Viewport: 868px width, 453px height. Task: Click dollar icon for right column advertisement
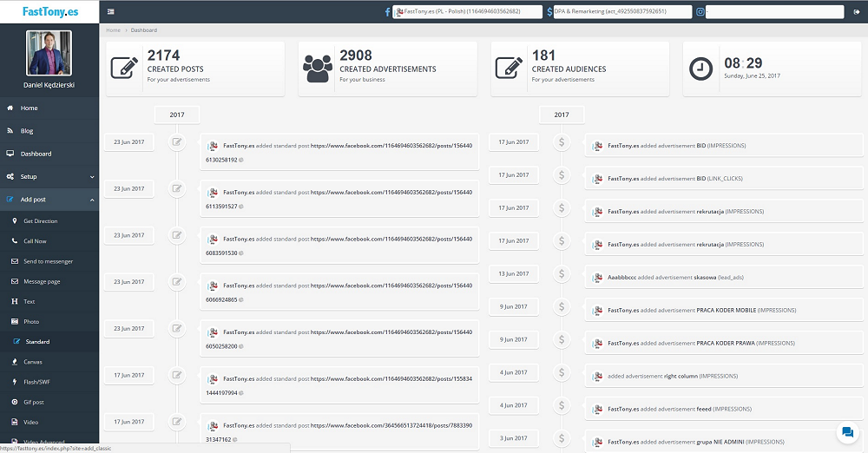[x=562, y=372]
